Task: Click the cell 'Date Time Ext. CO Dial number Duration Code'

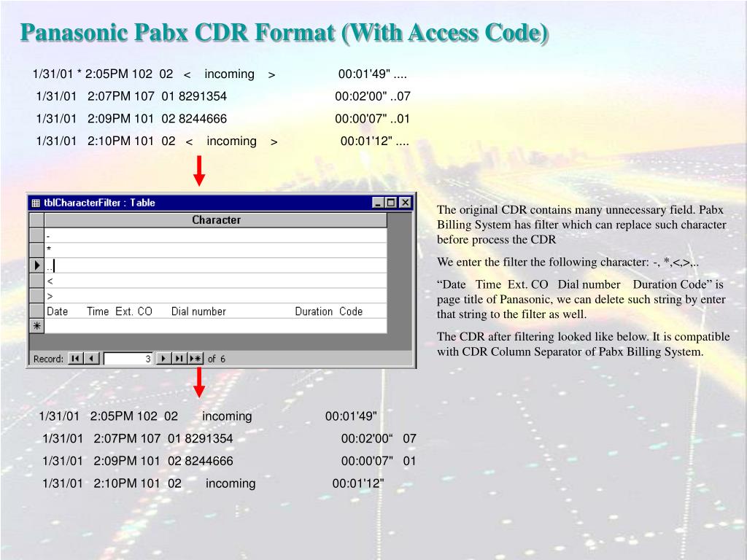Action: pyautogui.click(x=216, y=311)
